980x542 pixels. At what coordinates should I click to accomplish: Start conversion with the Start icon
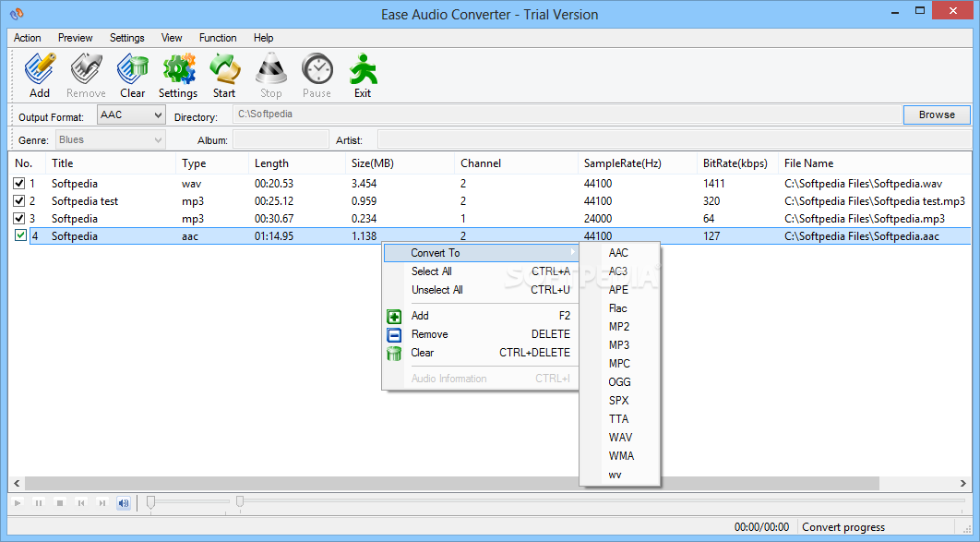click(224, 69)
